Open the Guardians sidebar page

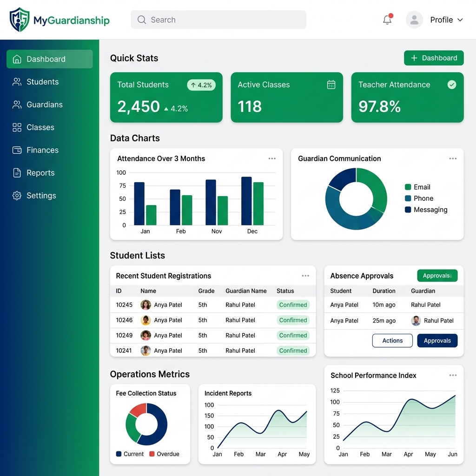pyautogui.click(x=49, y=105)
